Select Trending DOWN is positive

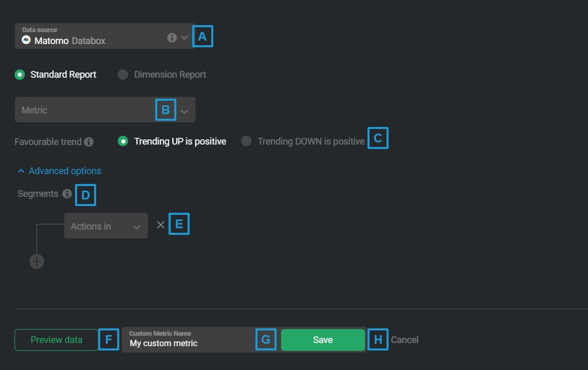pyautogui.click(x=247, y=141)
